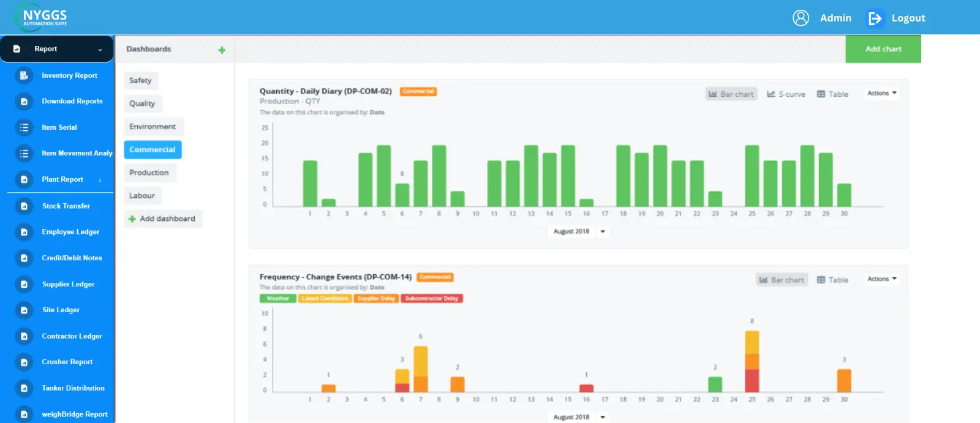This screenshot has height=423, width=980.
Task: Switch Quantity chart to Table view
Action: [832, 94]
